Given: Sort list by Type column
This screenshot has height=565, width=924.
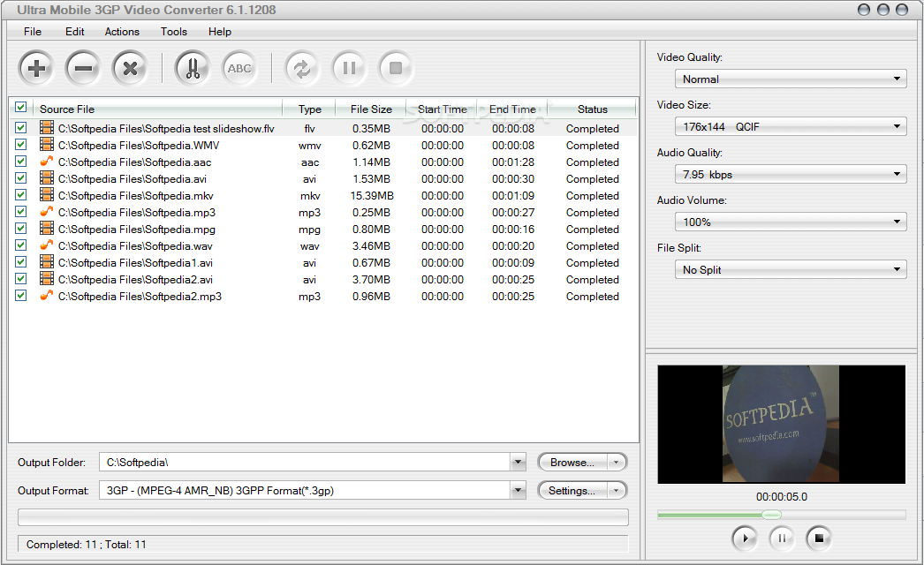Looking at the screenshot, I should tap(309, 109).
